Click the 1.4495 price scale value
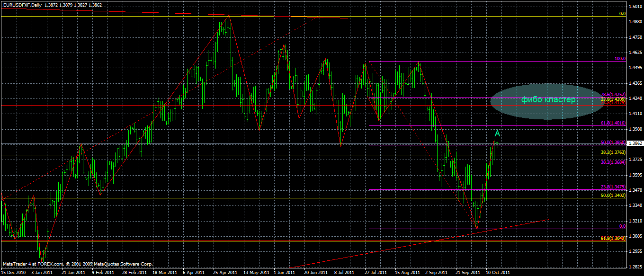 pos(636,68)
